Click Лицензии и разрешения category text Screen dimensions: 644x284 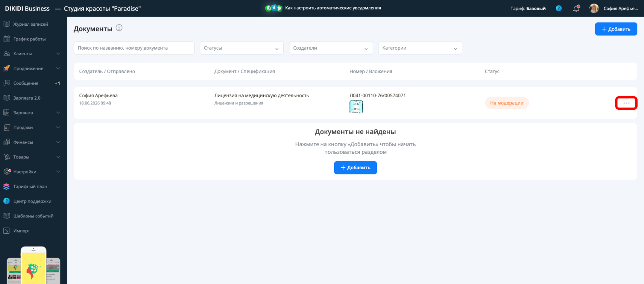[x=239, y=103]
